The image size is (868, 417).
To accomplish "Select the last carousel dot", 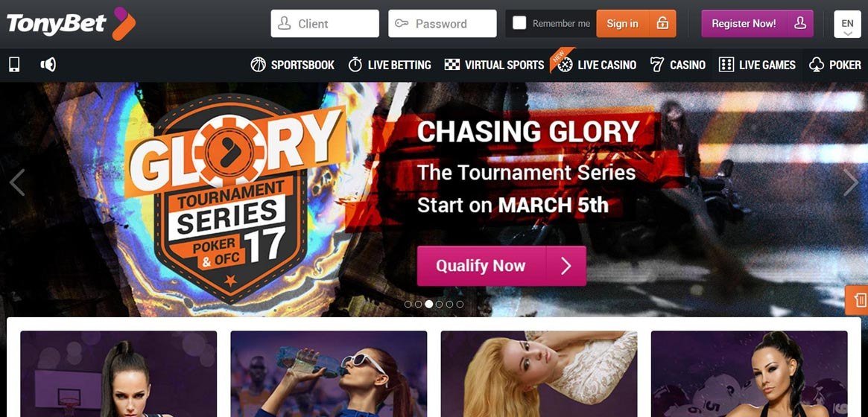I will pos(460,304).
